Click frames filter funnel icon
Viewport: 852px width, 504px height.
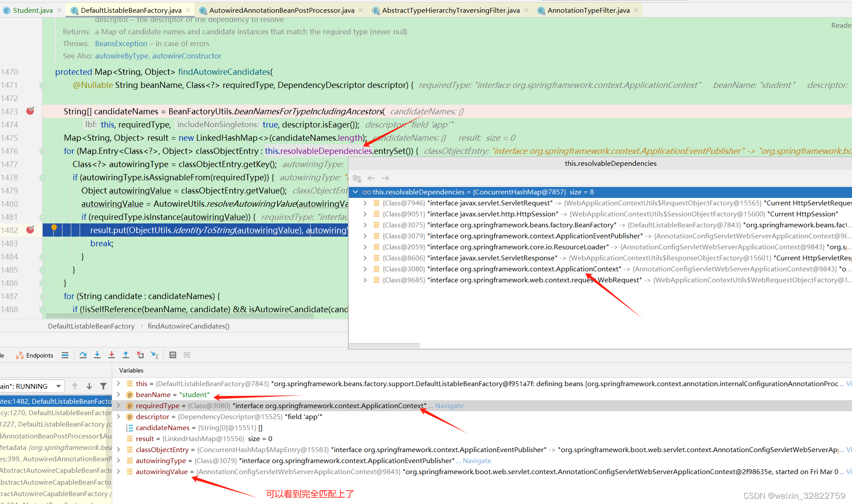click(x=103, y=386)
